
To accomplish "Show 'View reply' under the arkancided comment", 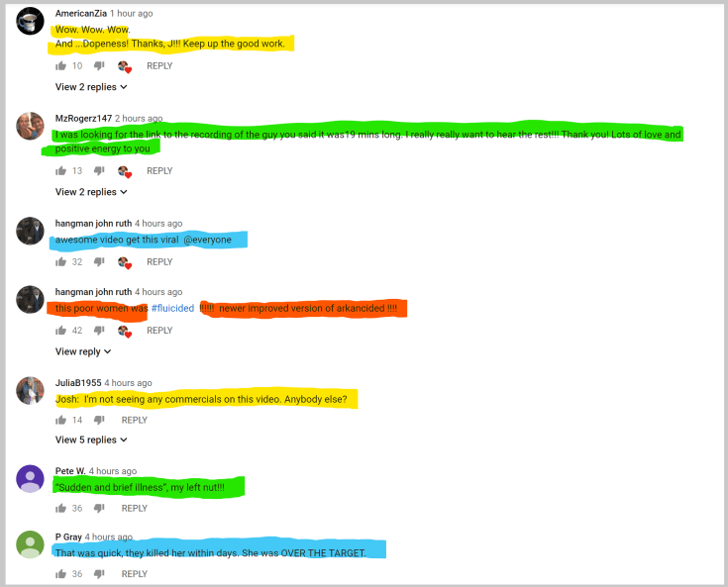I will [83, 351].
